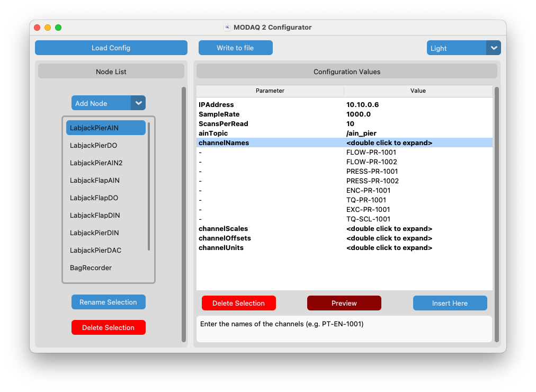Click the SampleRate value 1000.0
536x392 pixels.
pos(359,114)
